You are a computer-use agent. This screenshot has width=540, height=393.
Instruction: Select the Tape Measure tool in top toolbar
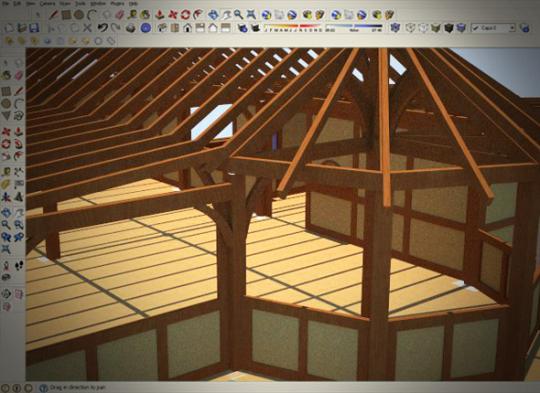pyautogui.click(x=132, y=15)
